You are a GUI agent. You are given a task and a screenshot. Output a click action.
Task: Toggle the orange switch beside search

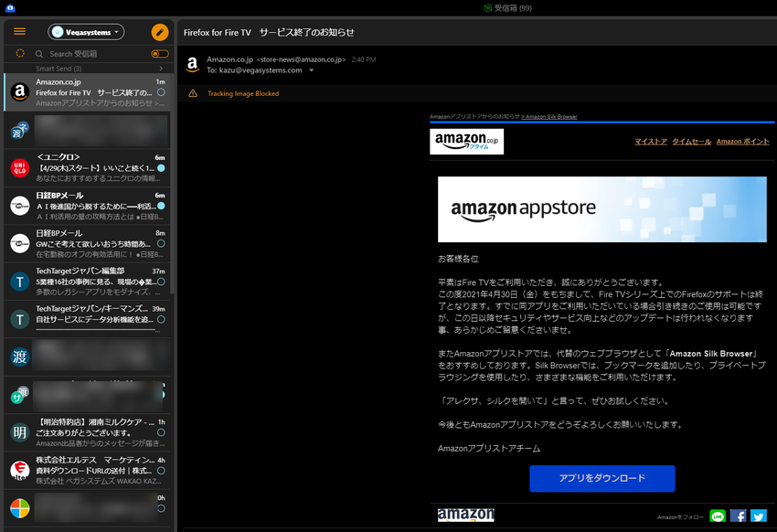click(x=160, y=54)
